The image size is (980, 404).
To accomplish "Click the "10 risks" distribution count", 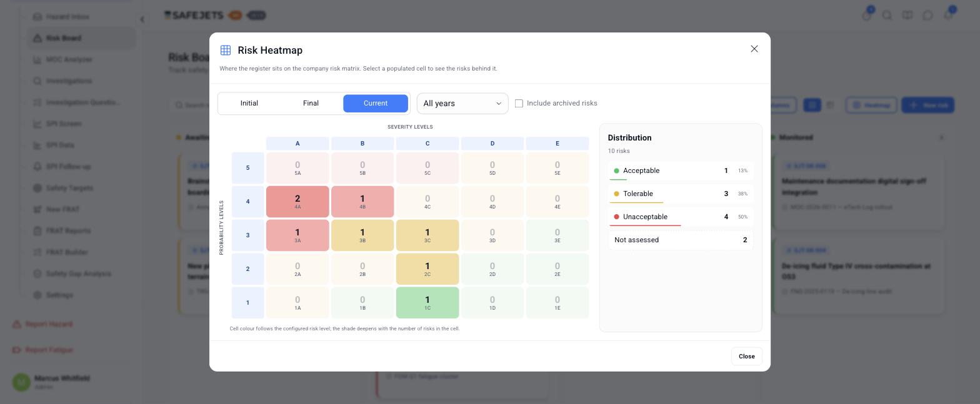I will [619, 151].
